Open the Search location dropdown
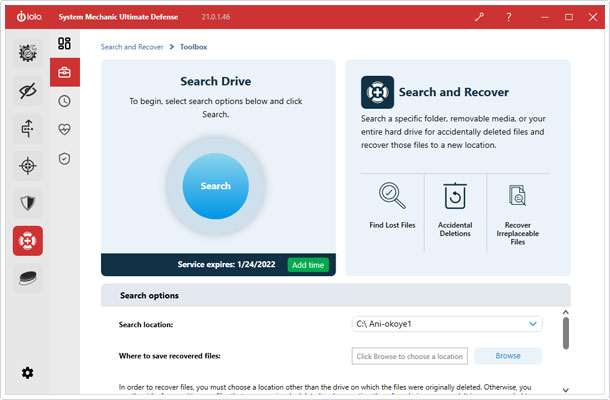This screenshot has height=400, width=610. [447, 324]
